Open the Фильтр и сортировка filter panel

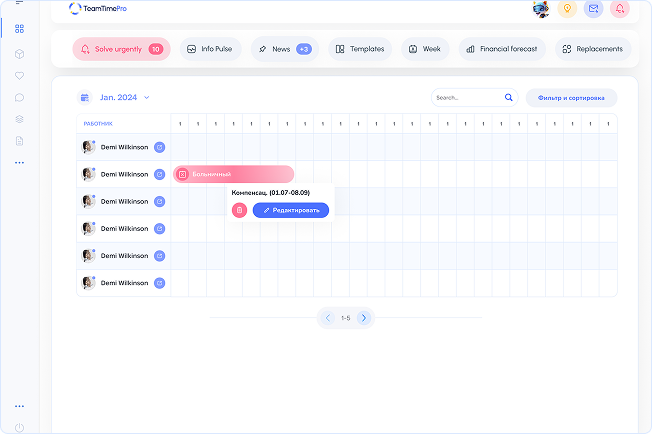tap(571, 98)
